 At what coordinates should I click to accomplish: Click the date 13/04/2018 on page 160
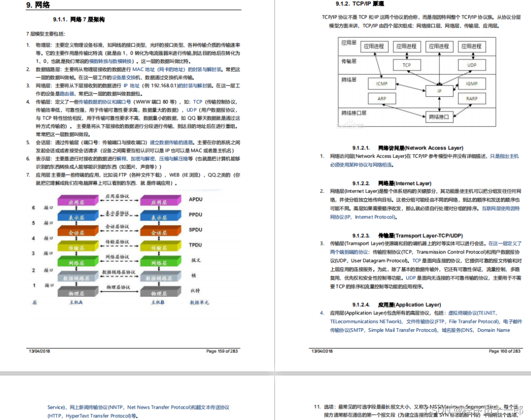pos(322,351)
